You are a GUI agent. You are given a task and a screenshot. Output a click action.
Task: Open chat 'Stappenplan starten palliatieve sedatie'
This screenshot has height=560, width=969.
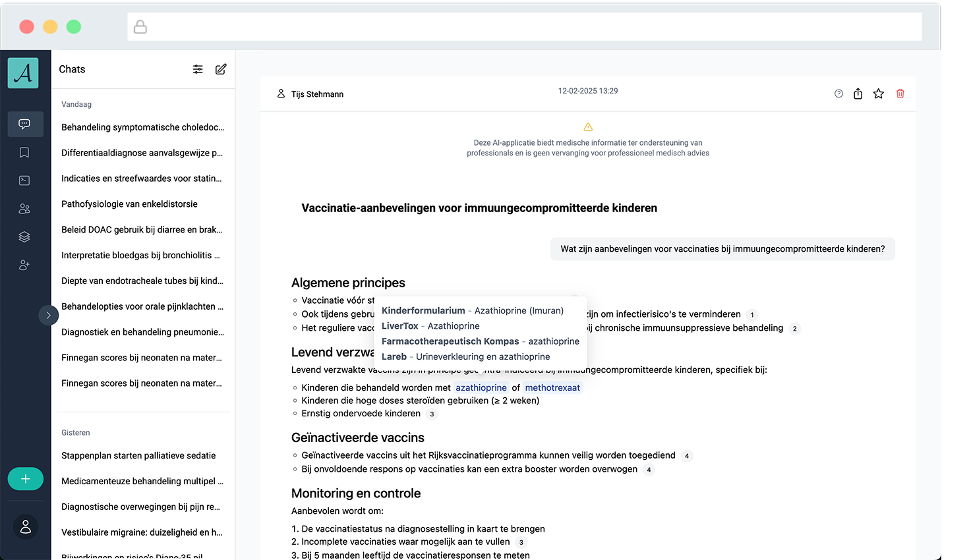(138, 455)
